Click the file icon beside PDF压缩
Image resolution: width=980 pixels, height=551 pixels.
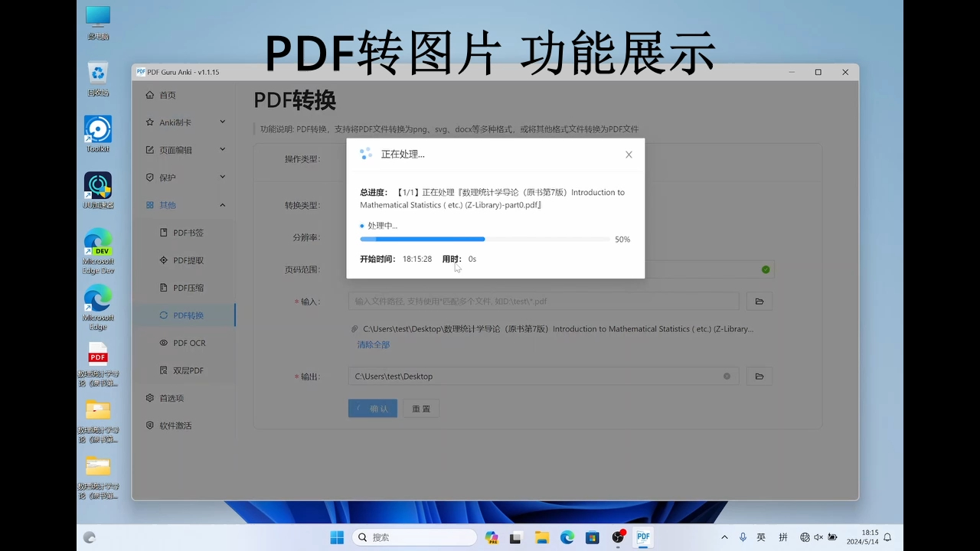click(164, 288)
